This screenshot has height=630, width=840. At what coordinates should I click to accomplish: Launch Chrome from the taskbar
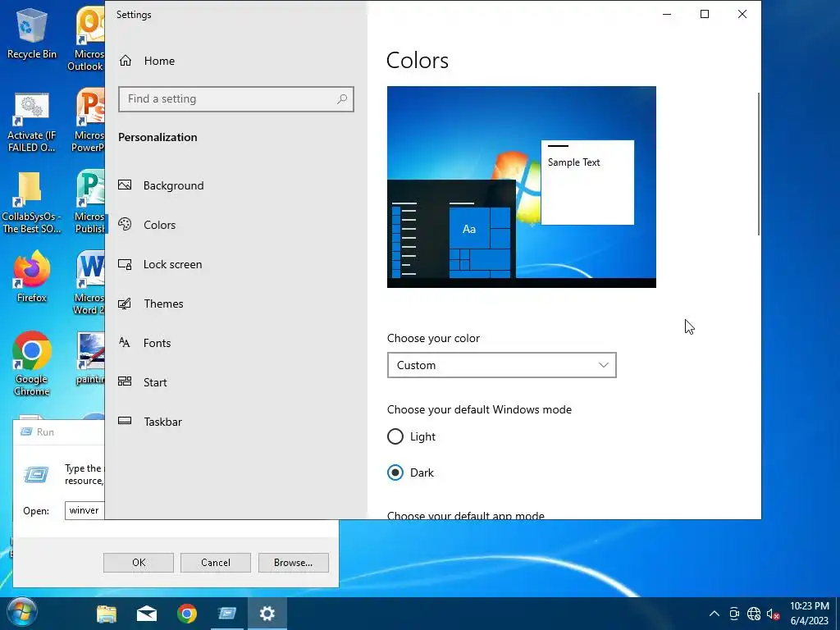tap(186, 614)
